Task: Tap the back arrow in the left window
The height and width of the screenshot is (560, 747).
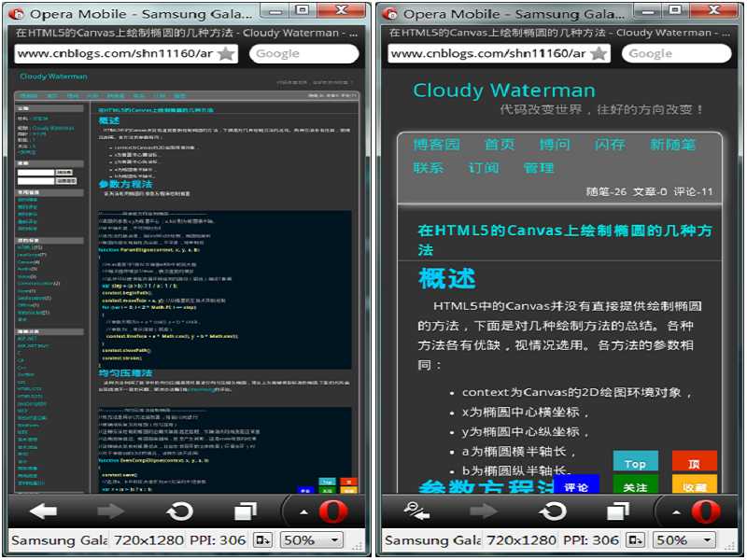Action: pos(43,511)
